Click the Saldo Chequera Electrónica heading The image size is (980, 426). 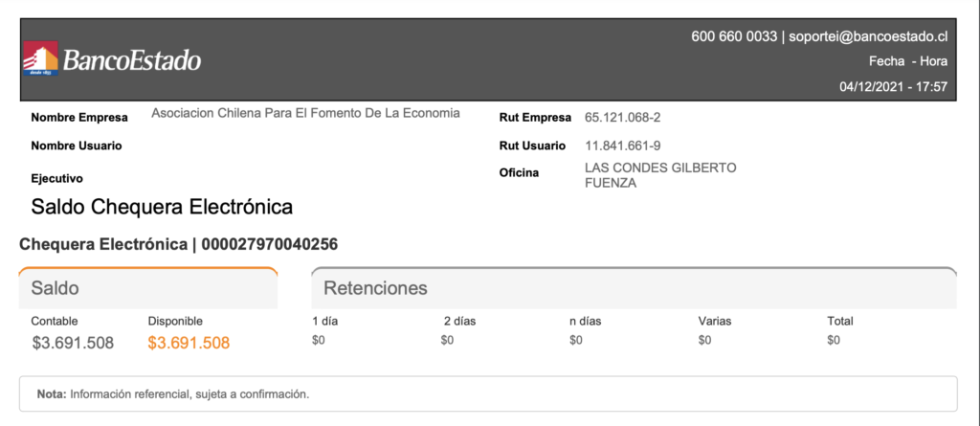(x=162, y=207)
